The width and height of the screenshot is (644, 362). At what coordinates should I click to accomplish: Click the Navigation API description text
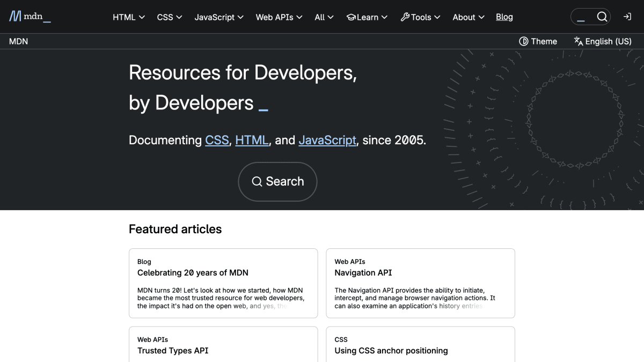click(415, 298)
